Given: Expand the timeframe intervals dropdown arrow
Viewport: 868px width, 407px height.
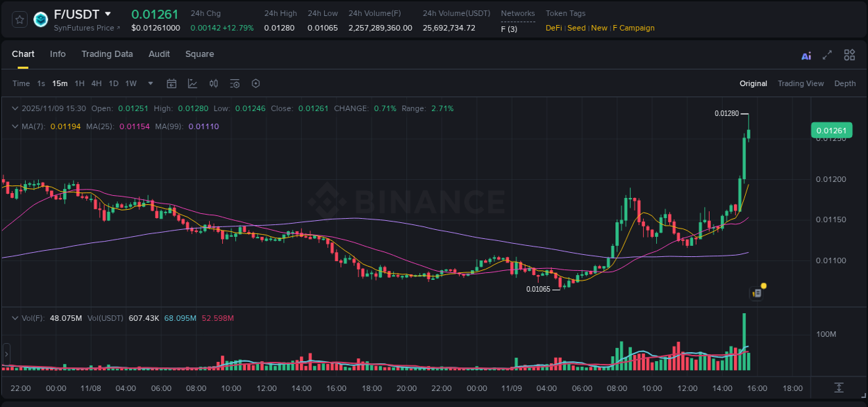Looking at the screenshot, I should click(x=150, y=83).
